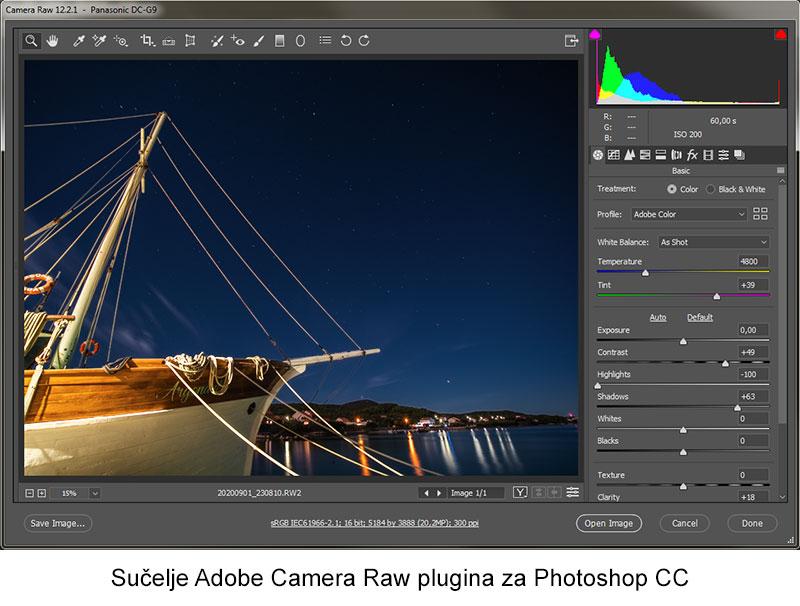This screenshot has height=606, width=800.
Task: Activate the Crop tool
Action: [x=147, y=41]
